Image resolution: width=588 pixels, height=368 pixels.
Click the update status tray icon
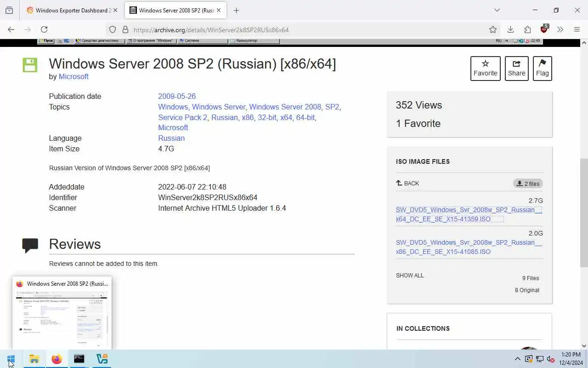(529, 359)
